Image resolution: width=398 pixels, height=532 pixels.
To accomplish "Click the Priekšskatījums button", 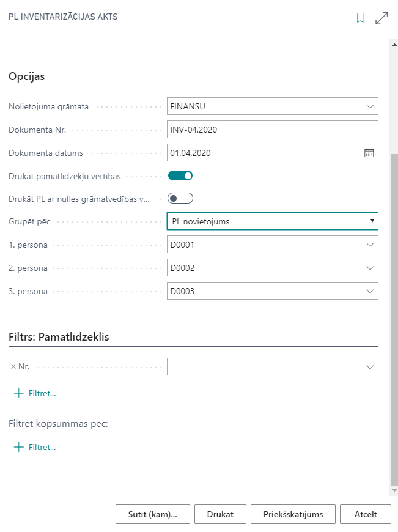I will [x=293, y=514].
